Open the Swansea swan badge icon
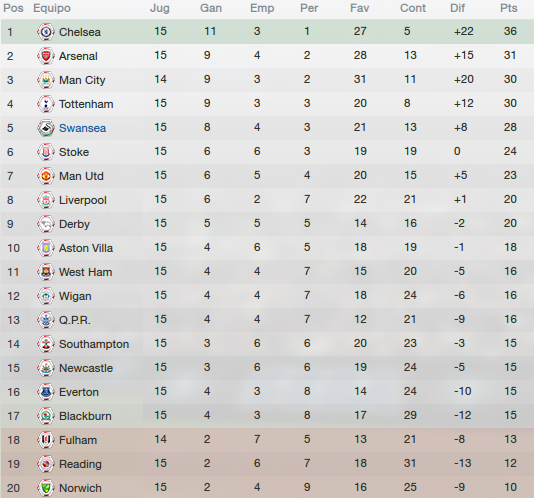This screenshot has height=498, width=534. pos(46,128)
